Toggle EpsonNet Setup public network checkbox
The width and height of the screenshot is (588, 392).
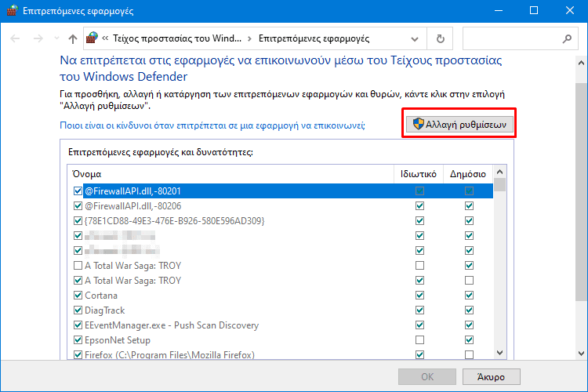(x=469, y=339)
